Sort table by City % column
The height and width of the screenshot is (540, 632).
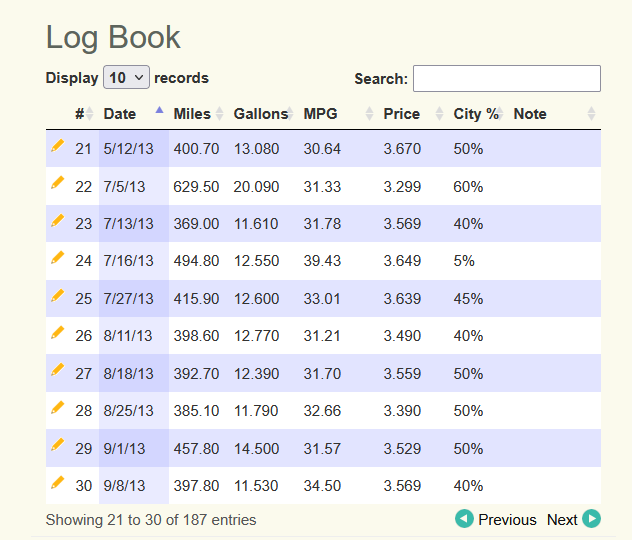[478, 114]
